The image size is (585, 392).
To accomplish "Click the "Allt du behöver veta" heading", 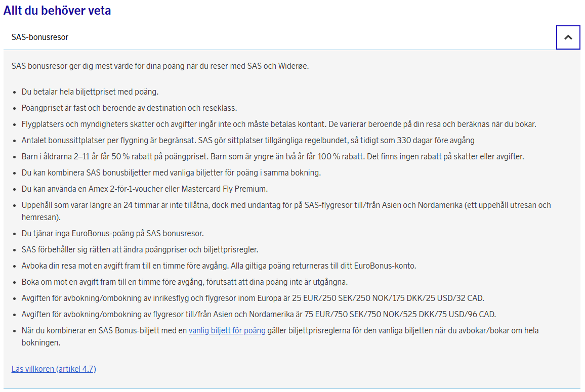I will pos(57,11).
